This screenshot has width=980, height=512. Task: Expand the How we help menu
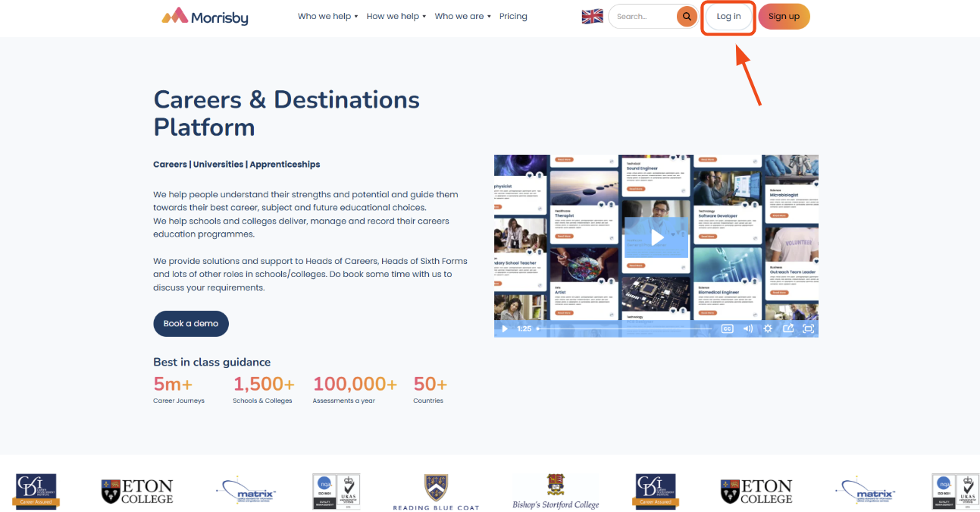[x=396, y=16]
